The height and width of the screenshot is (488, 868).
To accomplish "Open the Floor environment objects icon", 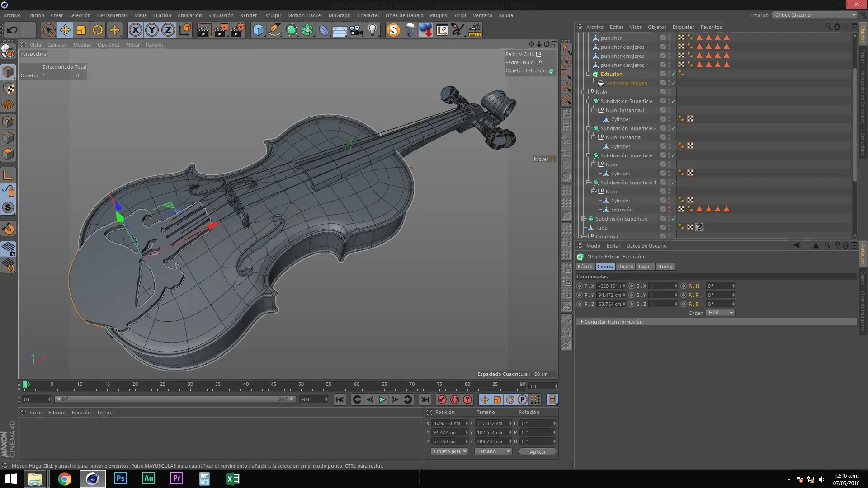I will (340, 30).
